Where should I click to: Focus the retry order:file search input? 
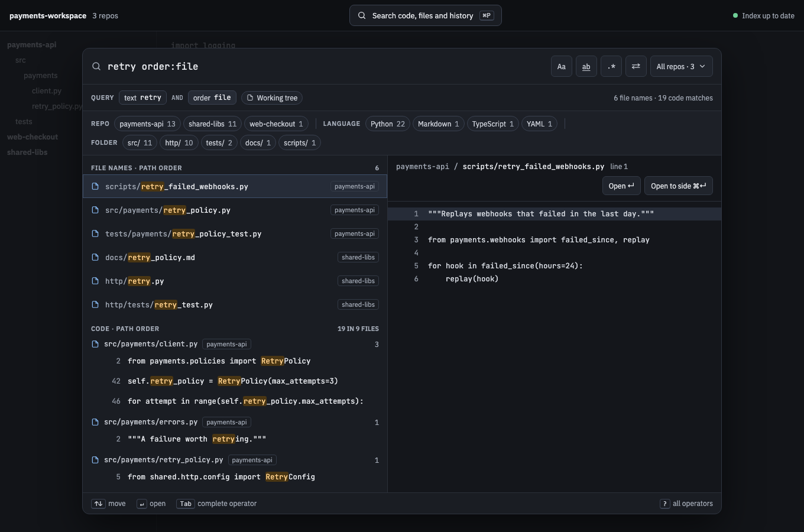pyautogui.click(x=325, y=67)
